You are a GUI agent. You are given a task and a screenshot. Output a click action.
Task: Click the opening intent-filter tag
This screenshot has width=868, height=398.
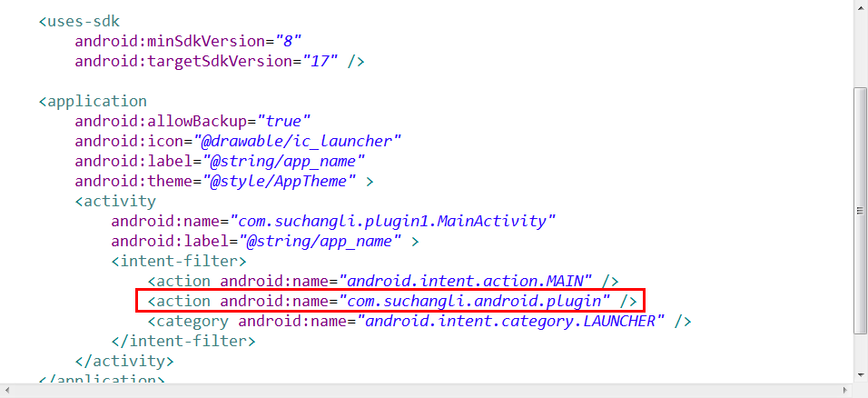pyautogui.click(x=179, y=261)
